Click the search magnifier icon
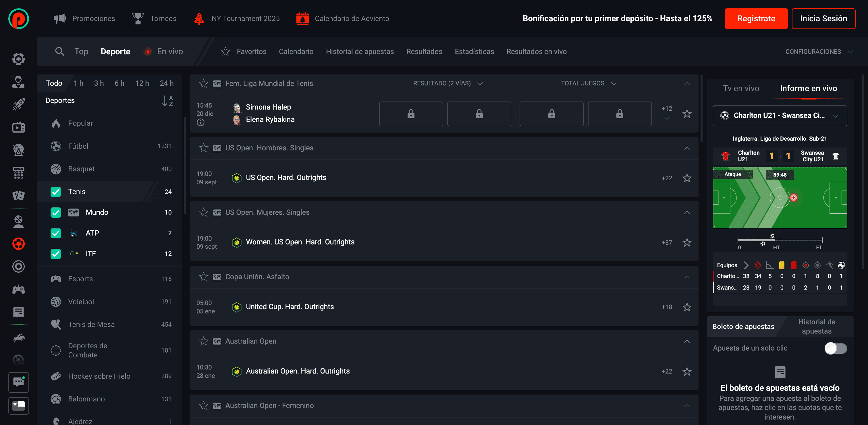 pyautogui.click(x=59, y=51)
